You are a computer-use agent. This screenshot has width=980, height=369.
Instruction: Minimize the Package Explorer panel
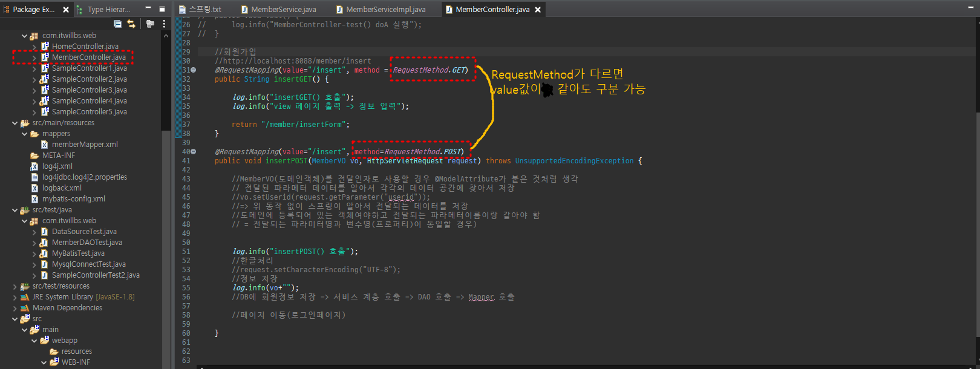point(148,8)
